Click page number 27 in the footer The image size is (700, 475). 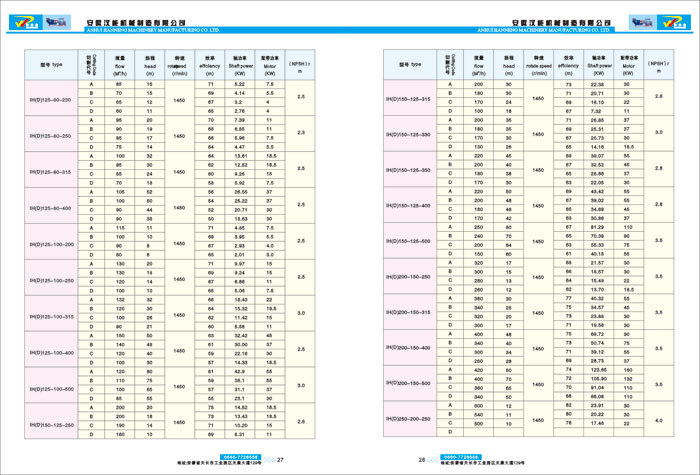(280, 459)
